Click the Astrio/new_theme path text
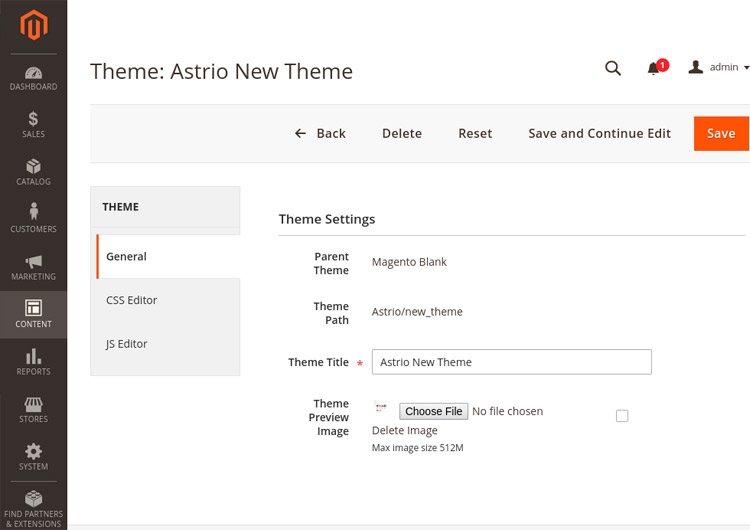This screenshot has height=530, width=750. coord(417,312)
